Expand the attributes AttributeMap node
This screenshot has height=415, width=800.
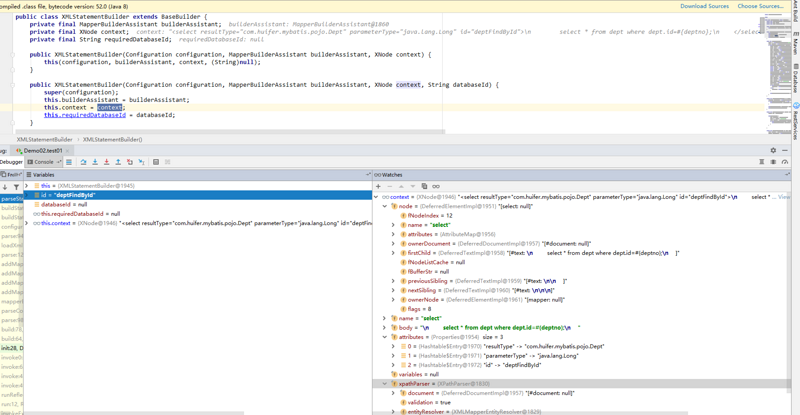393,234
